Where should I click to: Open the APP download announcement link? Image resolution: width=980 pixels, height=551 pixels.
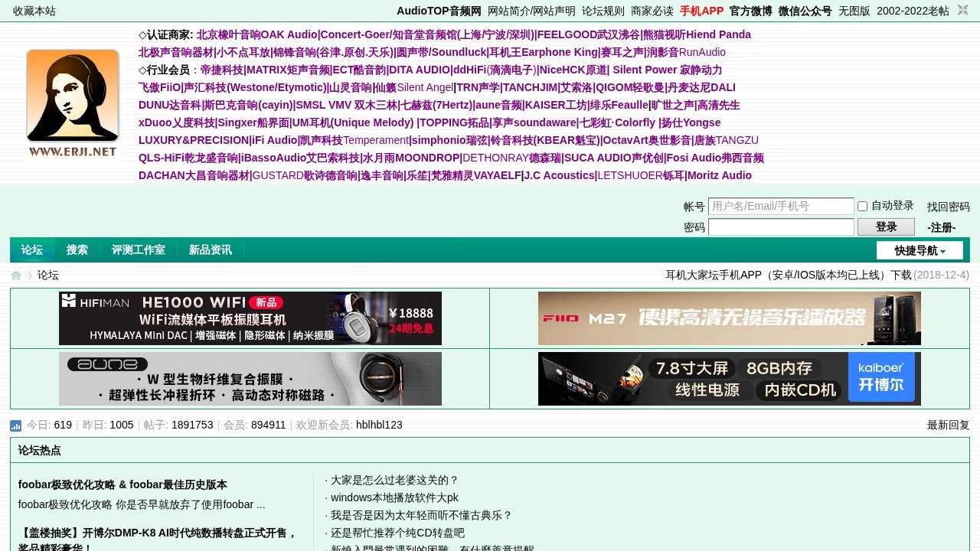pyautogui.click(x=789, y=275)
